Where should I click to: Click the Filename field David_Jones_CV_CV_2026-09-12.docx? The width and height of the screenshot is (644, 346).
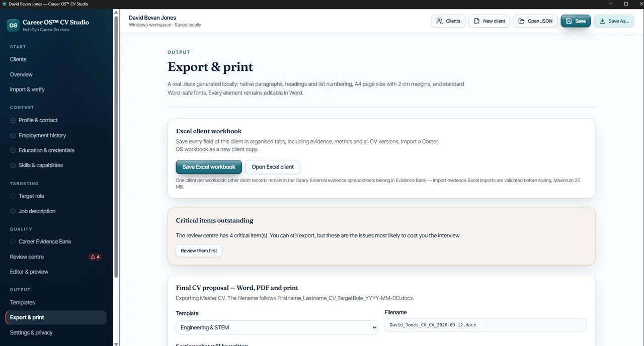[486, 325]
